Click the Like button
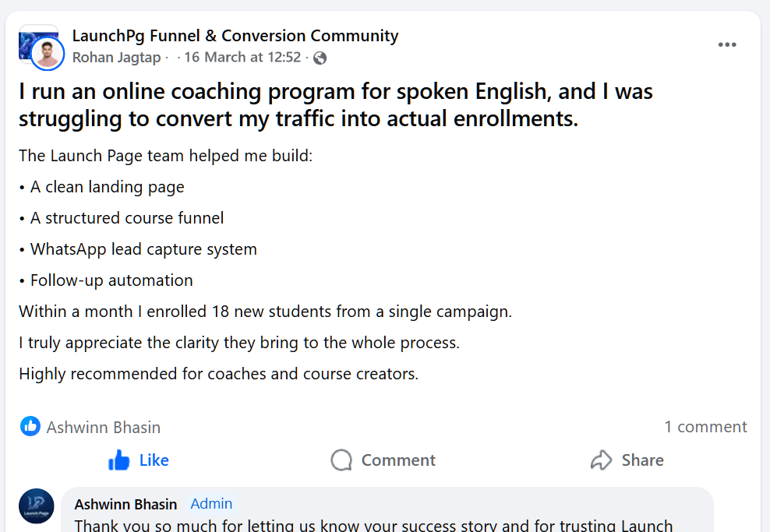Image resolution: width=770 pixels, height=532 pixels. click(x=139, y=460)
